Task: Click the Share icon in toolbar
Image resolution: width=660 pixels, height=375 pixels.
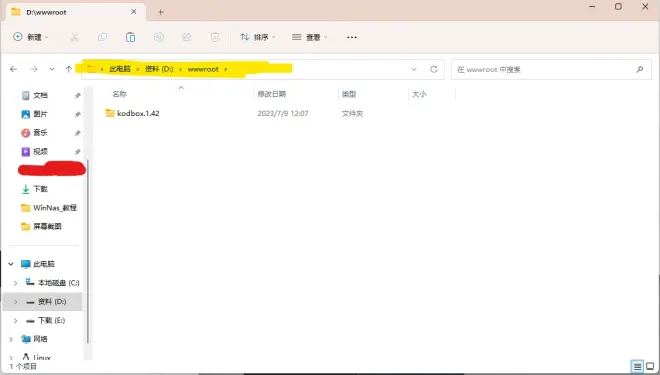Action: [x=186, y=37]
